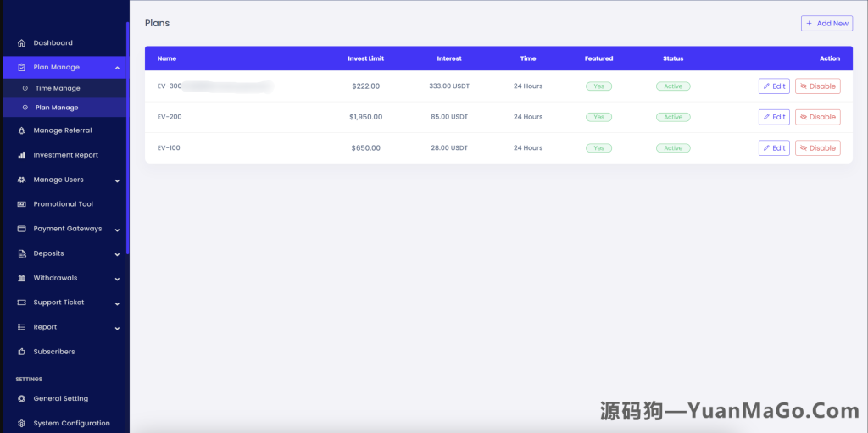
Task: Open Investment Report page
Action: click(64, 155)
